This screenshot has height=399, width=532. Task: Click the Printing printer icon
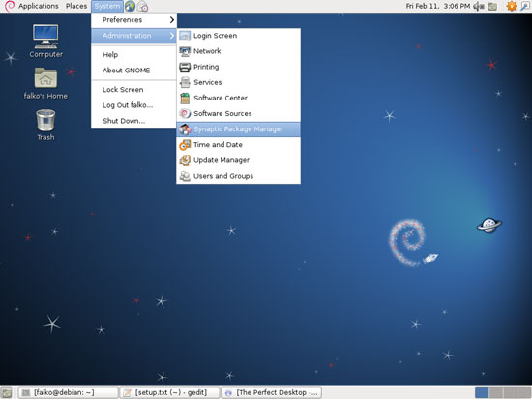point(185,67)
